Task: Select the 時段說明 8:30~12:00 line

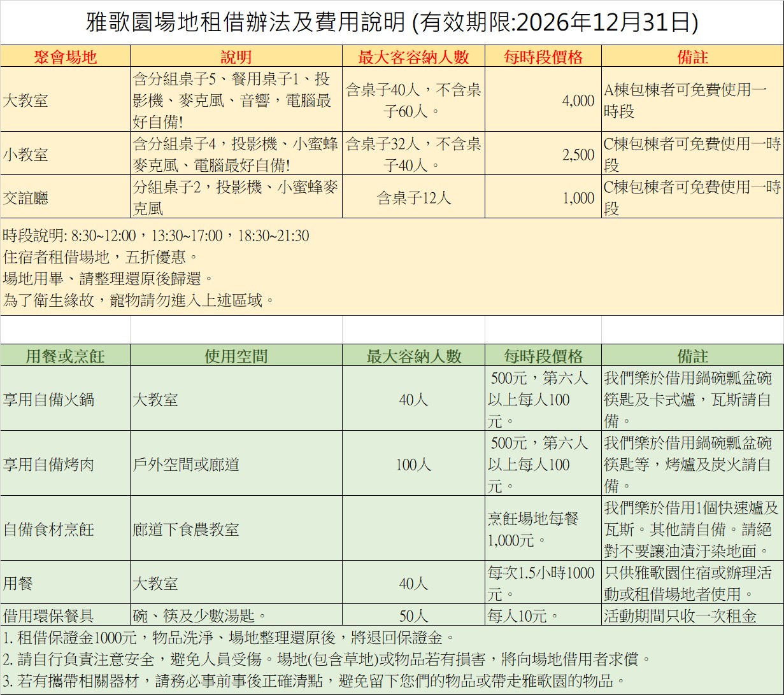Action: pos(156,235)
